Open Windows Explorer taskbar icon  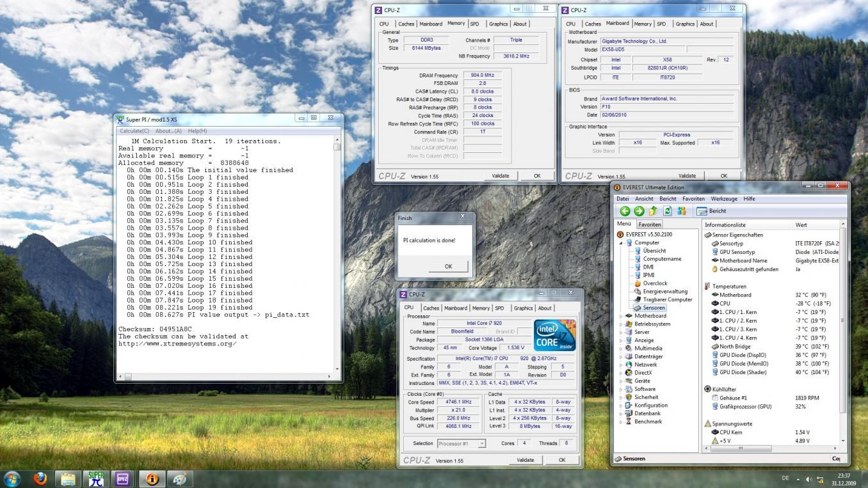(68, 478)
